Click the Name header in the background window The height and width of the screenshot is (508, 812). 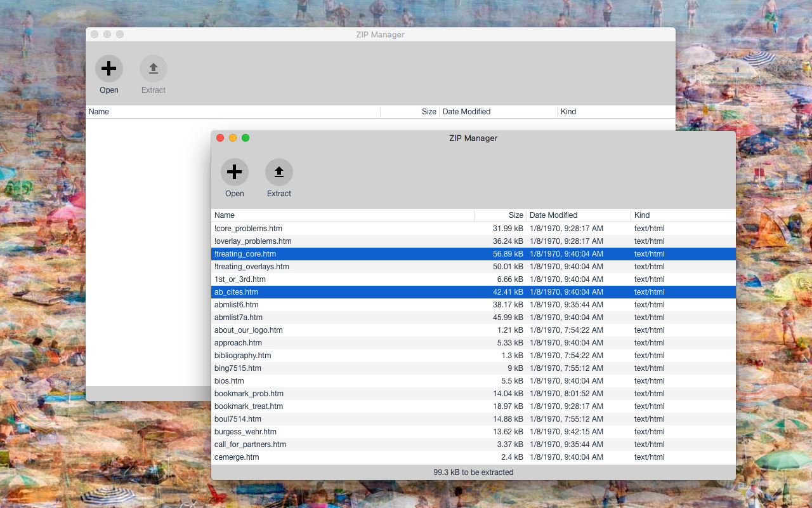tap(100, 111)
